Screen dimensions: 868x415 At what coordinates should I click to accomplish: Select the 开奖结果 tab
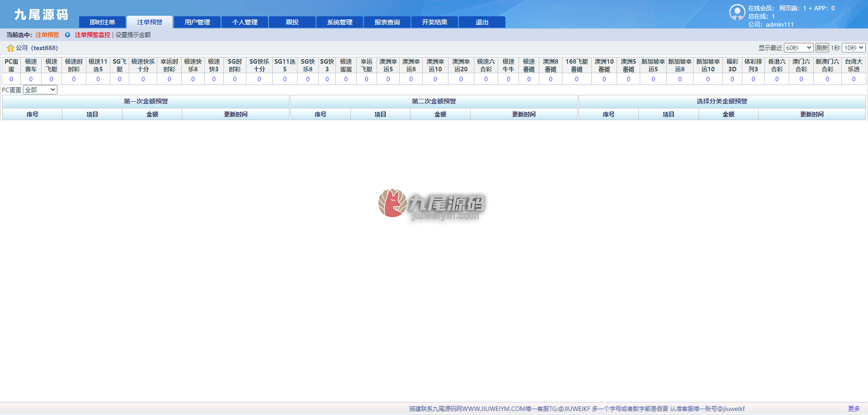coord(434,22)
